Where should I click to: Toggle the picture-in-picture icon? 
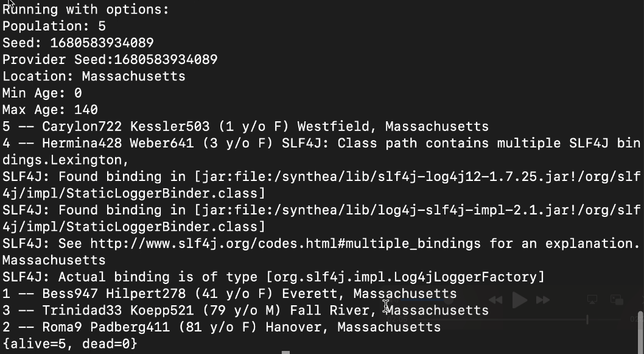coord(617,300)
